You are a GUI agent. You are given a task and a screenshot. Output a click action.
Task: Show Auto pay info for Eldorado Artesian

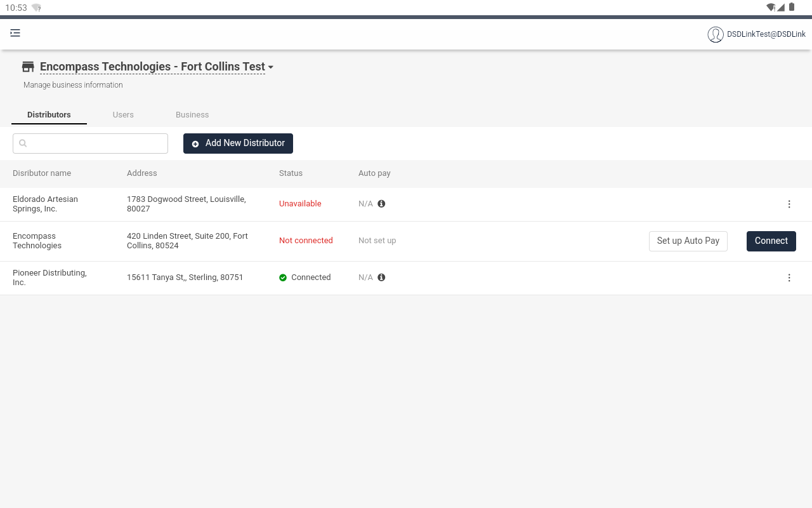click(x=381, y=204)
